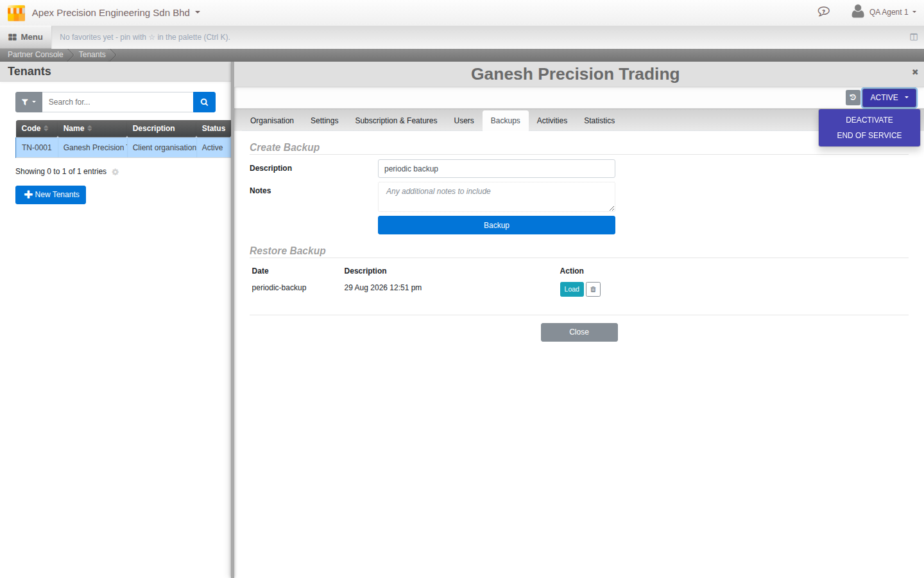Open the Activities tab
This screenshot has height=578, width=924.
(552, 121)
